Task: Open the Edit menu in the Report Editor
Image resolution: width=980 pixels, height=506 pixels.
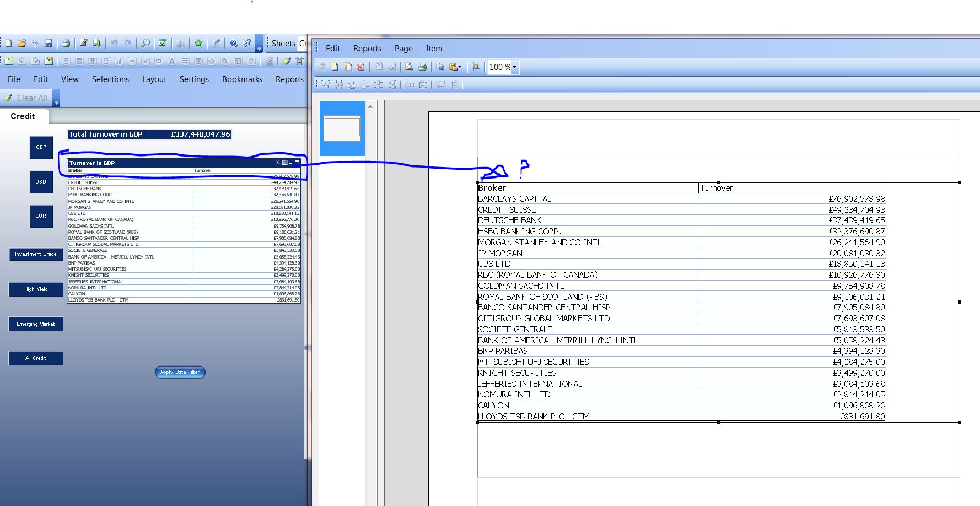Action: (333, 49)
